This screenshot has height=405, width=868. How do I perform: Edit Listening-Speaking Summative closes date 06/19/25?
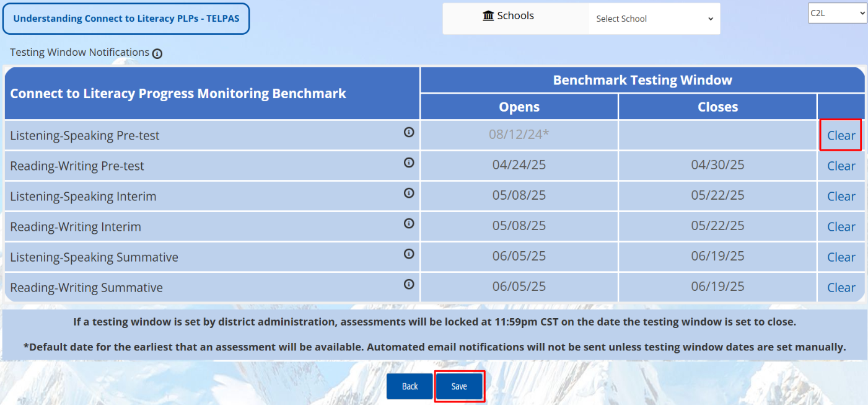pyautogui.click(x=717, y=257)
